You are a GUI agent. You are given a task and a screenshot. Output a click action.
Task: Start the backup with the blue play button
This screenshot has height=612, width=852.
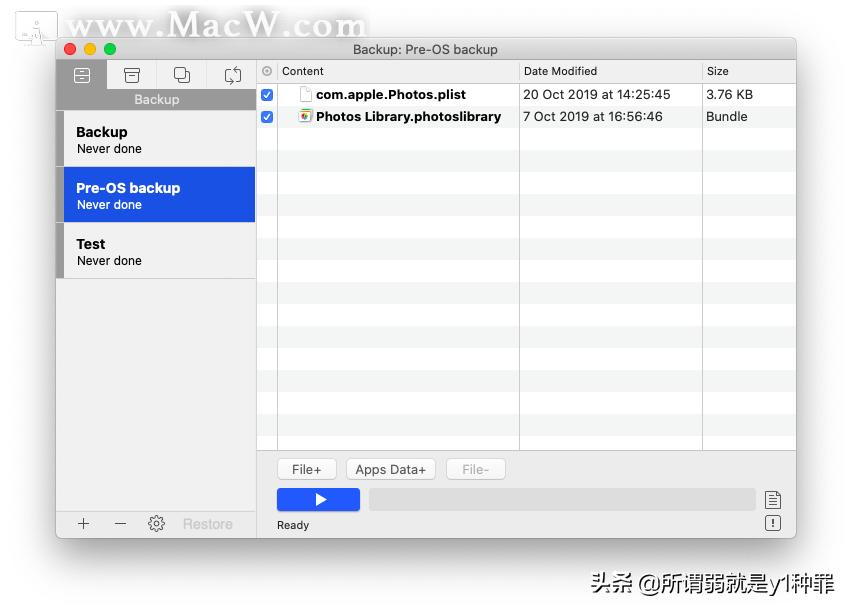point(318,499)
